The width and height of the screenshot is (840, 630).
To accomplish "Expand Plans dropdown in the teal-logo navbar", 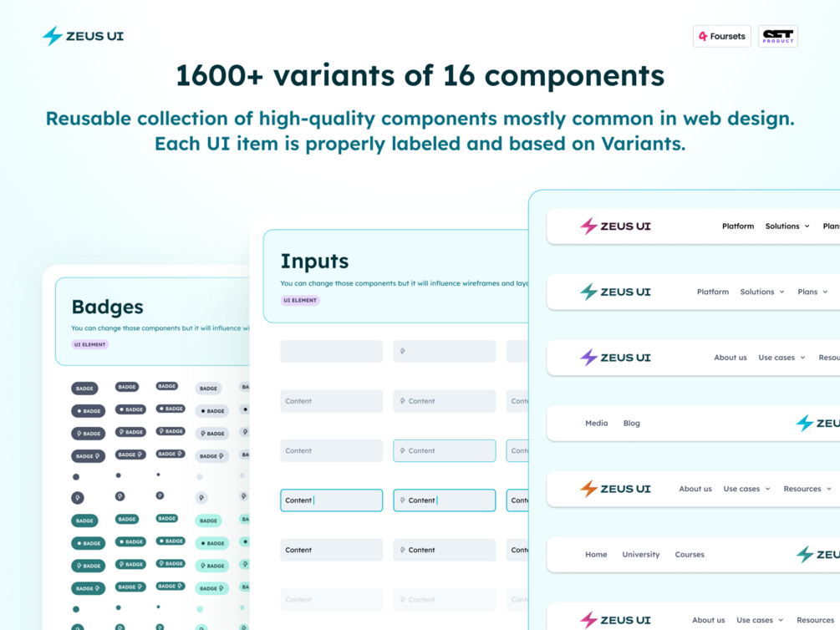I will coord(812,292).
